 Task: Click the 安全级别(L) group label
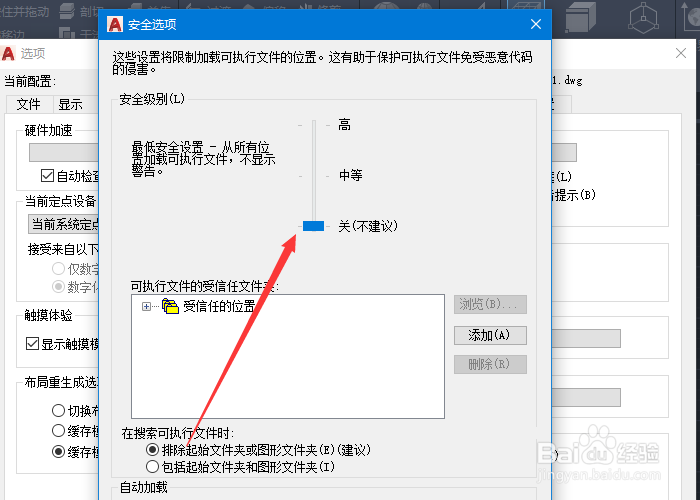tap(152, 99)
